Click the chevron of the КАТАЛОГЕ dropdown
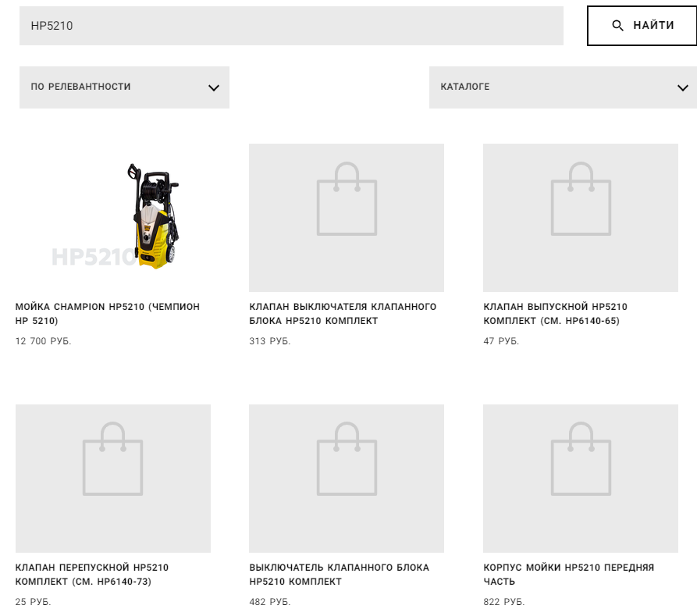Viewport: 697px width, 616px height. coord(683,87)
